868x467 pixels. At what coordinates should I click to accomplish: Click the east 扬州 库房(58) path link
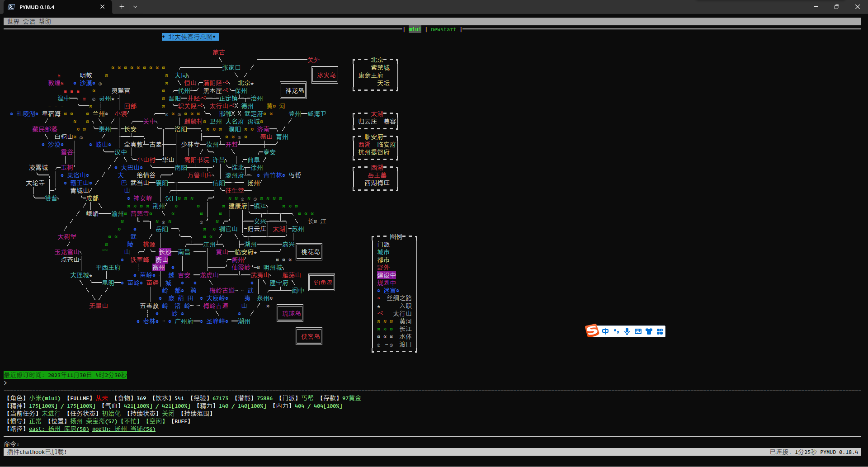click(59, 429)
